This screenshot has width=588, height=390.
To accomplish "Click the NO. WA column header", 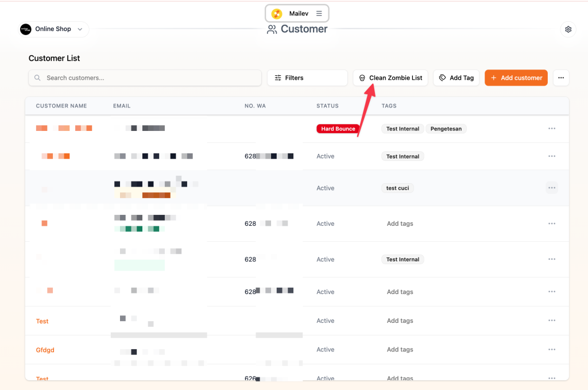I will (255, 106).
